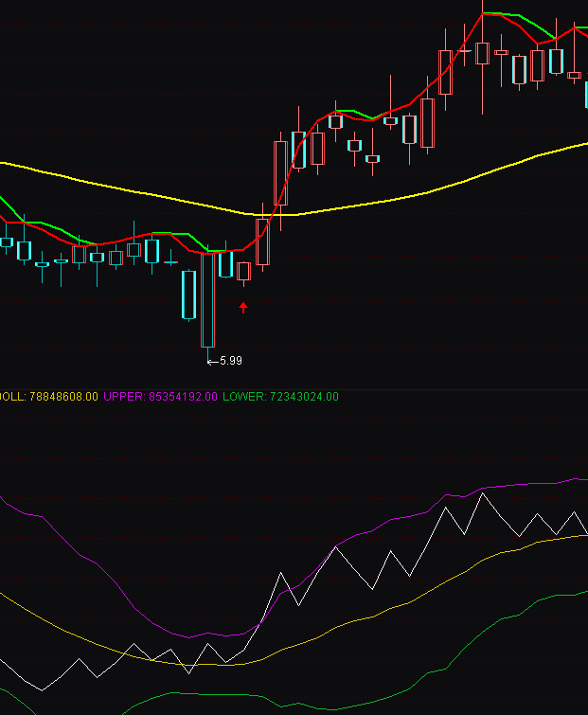Click the tall candlestick with the 5.99 low
588x715 pixels.
tap(208, 299)
